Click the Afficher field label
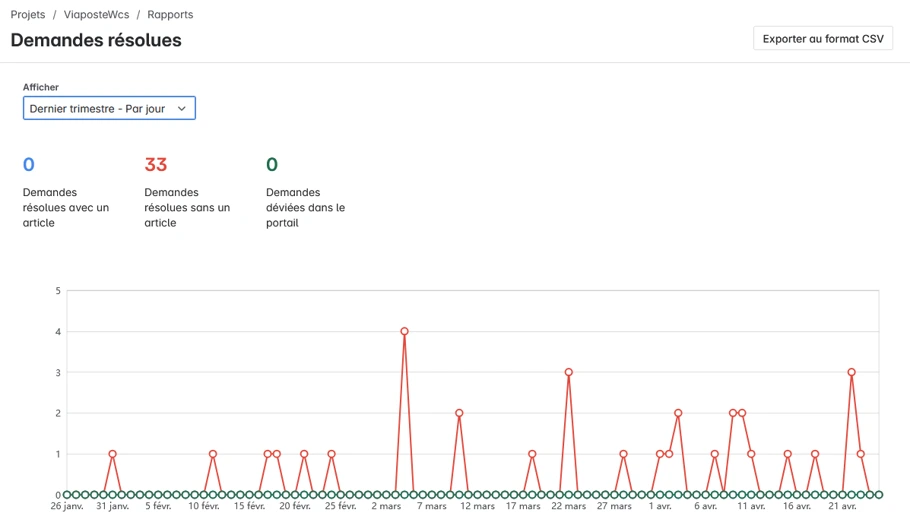The height and width of the screenshot is (532, 910). [x=41, y=87]
